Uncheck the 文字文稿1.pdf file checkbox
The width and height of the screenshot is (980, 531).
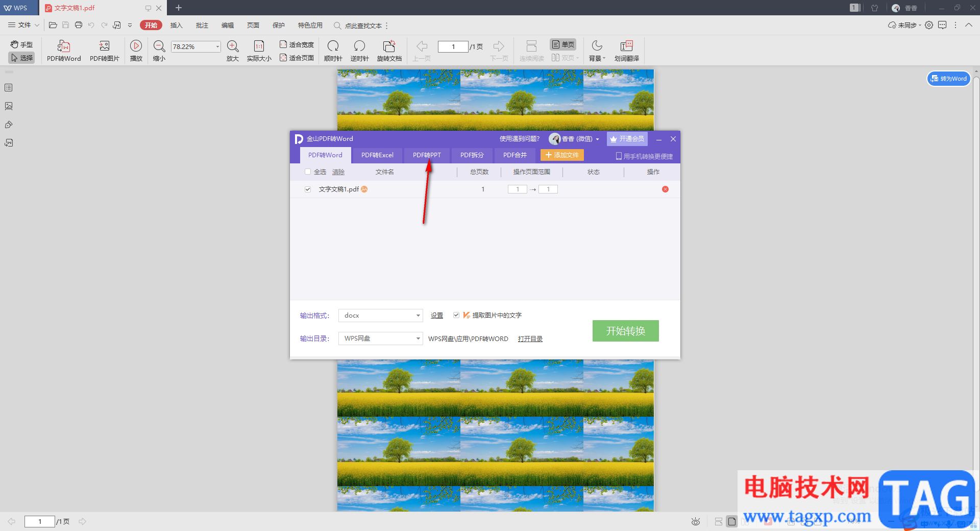(x=308, y=189)
